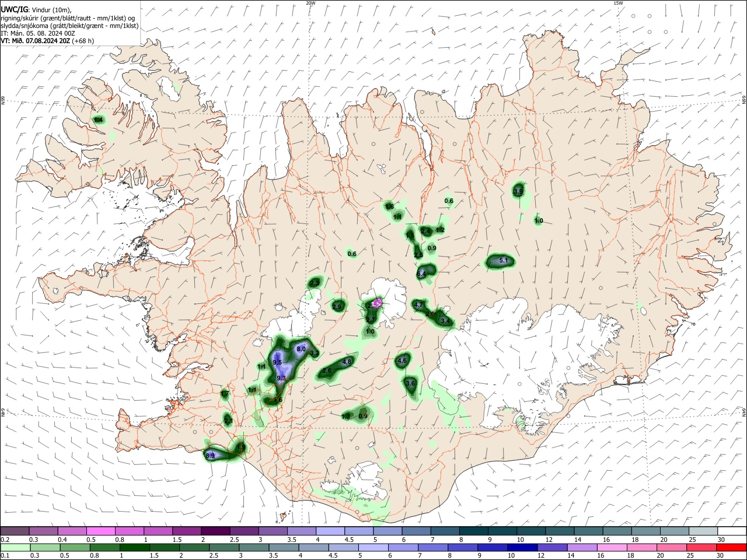Click the initial time line 'IT: Mán. 05.08.2024 00Z'
The image size is (747, 560).
pyautogui.click(x=37, y=33)
